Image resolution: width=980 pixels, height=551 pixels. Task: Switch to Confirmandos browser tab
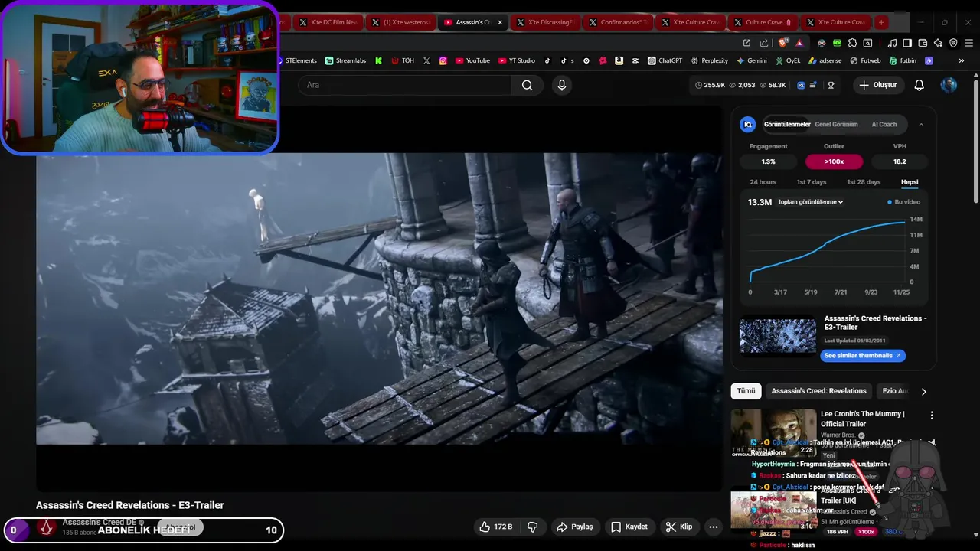618,22
